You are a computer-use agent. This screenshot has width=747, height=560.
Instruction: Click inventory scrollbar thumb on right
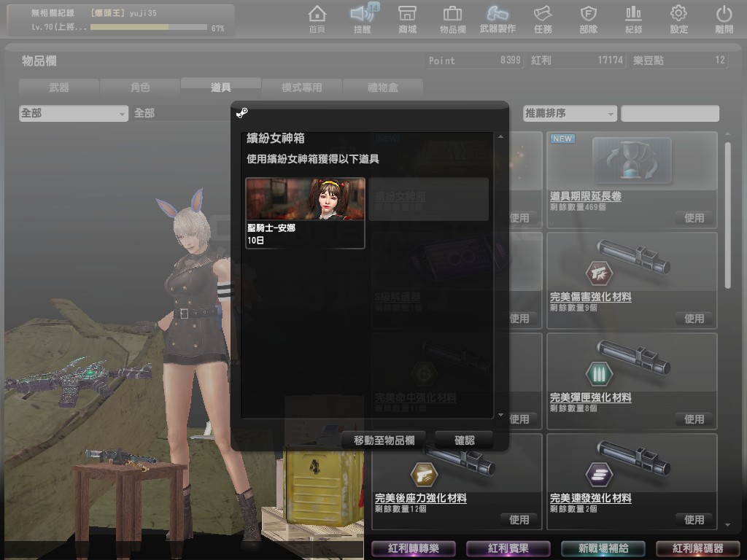pyautogui.click(x=727, y=215)
